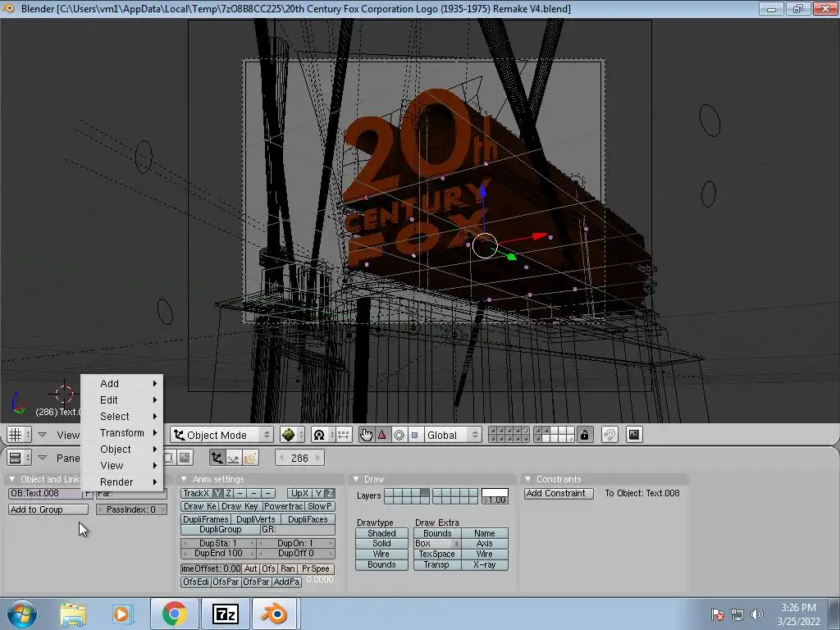Open the Object submenu
This screenshot has width=840, height=630.
pos(122,449)
